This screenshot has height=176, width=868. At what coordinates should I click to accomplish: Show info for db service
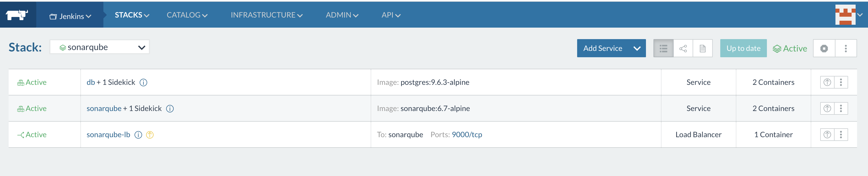[143, 83]
